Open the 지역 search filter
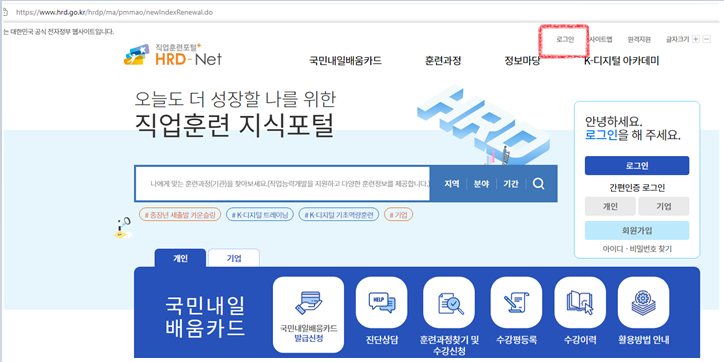The height and width of the screenshot is (362, 724). pyautogui.click(x=452, y=184)
